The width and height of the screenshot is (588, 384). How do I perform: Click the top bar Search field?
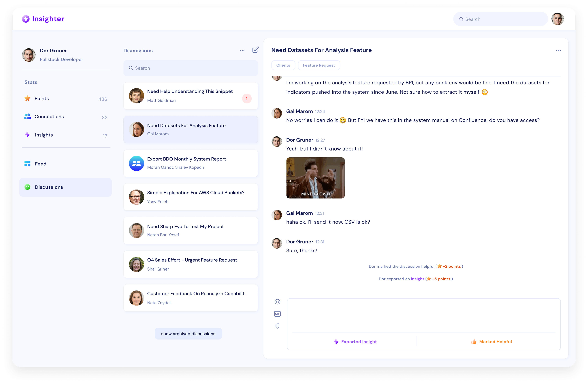click(500, 19)
